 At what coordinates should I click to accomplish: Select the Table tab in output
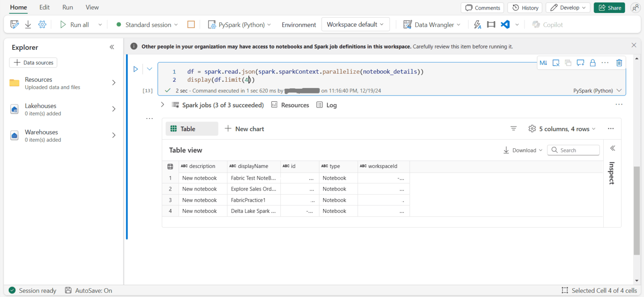[192, 129]
